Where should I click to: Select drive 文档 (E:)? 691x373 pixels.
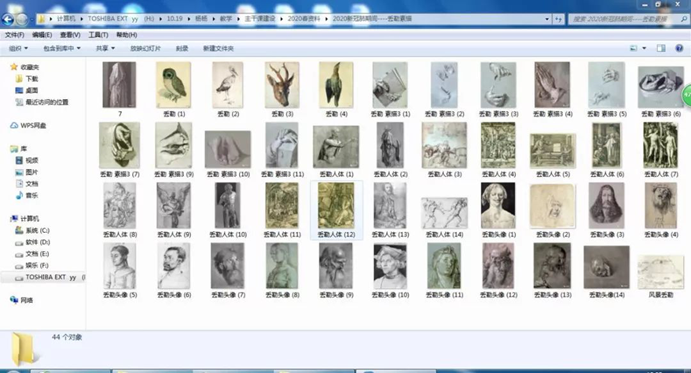click(32, 254)
